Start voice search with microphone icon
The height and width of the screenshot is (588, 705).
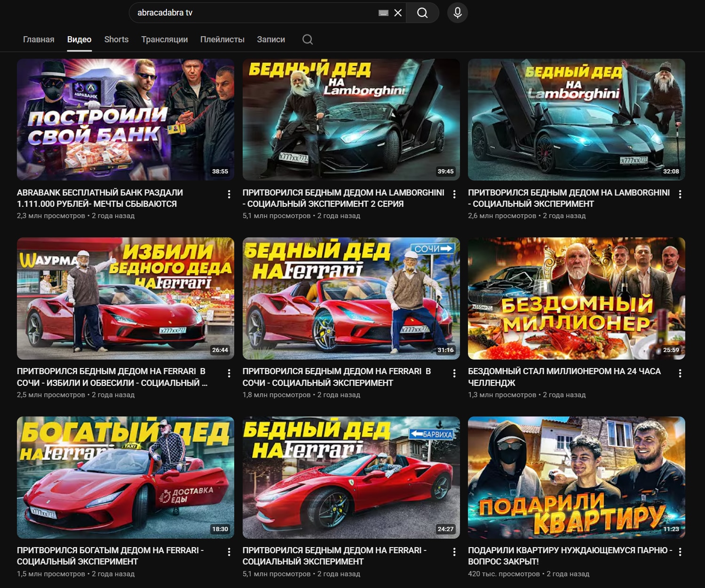[x=458, y=13]
